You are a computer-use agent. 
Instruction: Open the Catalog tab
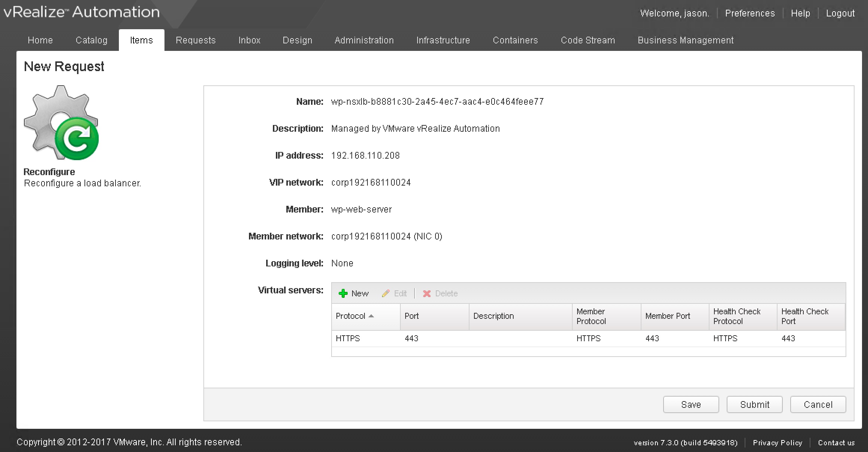tap(91, 40)
